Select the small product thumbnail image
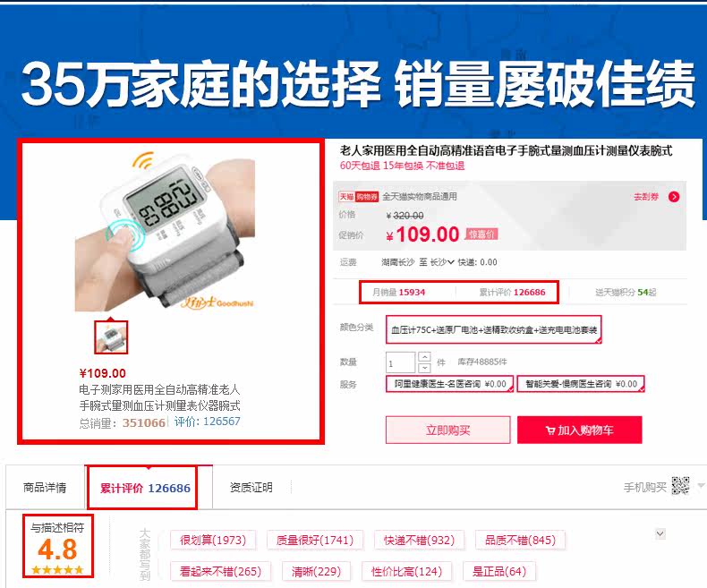Viewport: 707px width, 588px height. 111,337
